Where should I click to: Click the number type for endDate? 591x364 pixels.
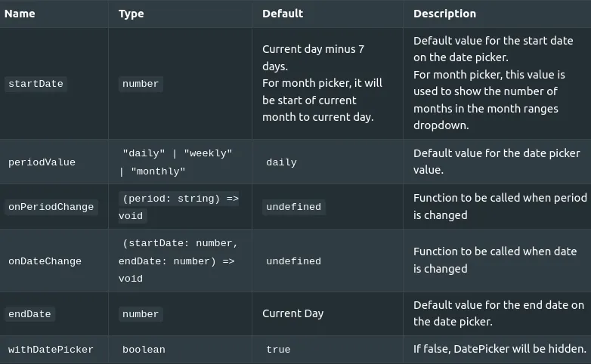pyautogui.click(x=141, y=314)
